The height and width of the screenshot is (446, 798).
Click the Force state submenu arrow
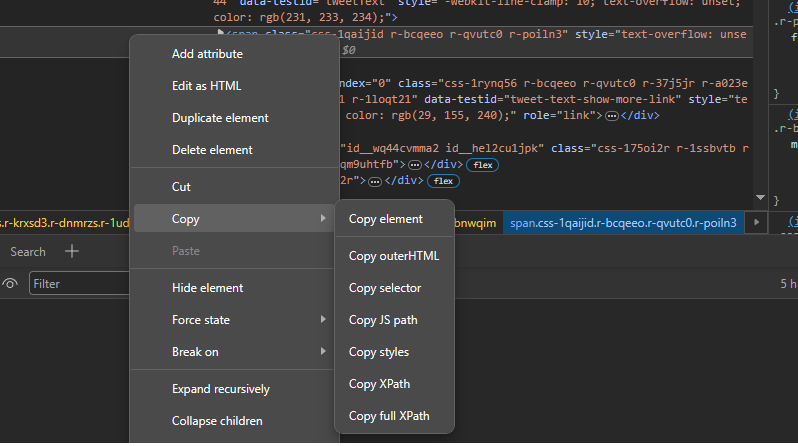tap(323, 320)
